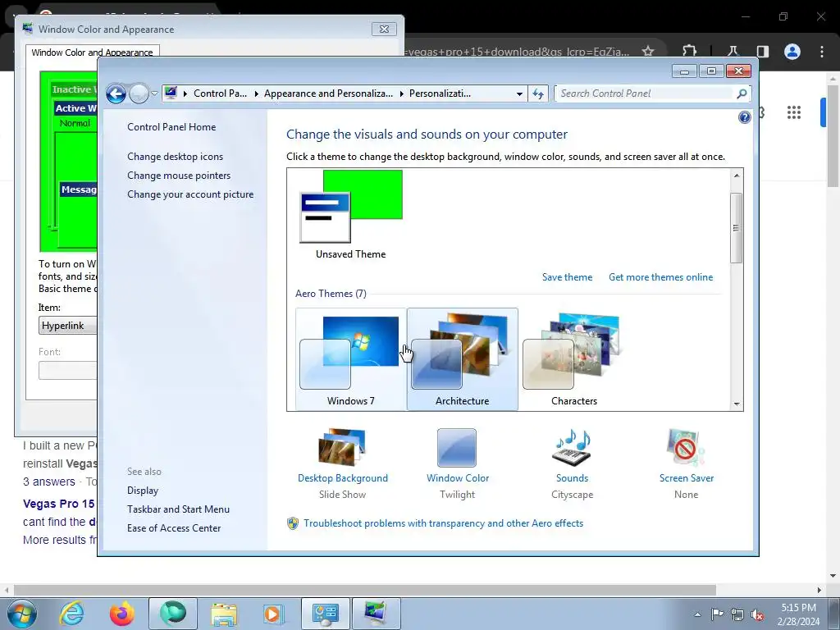Show hidden tray icons arrow
840x630 pixels.
click(x=697, y=614)
